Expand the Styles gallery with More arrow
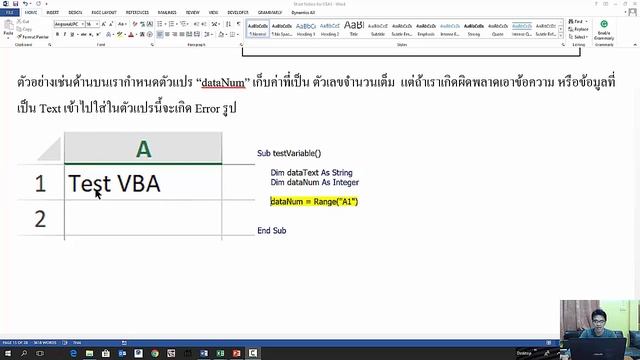The width and height of the screenshot is (640, 360). (560, 36)
